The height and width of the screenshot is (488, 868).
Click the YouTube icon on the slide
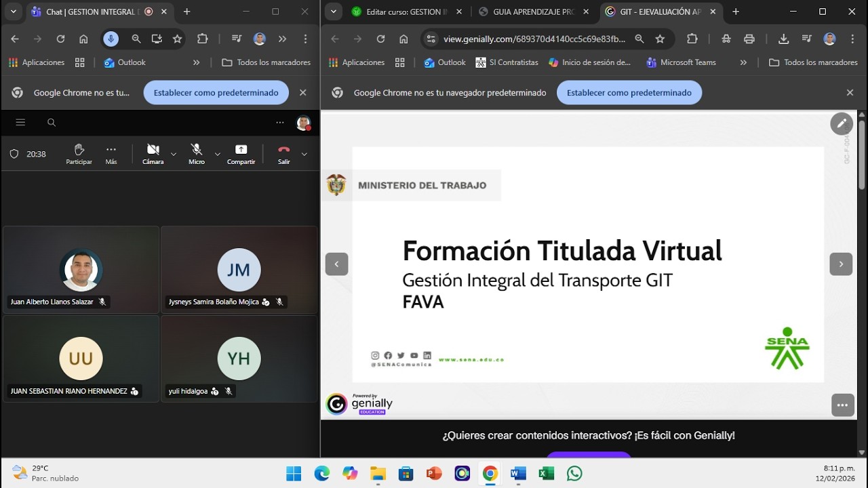(414, 356)
